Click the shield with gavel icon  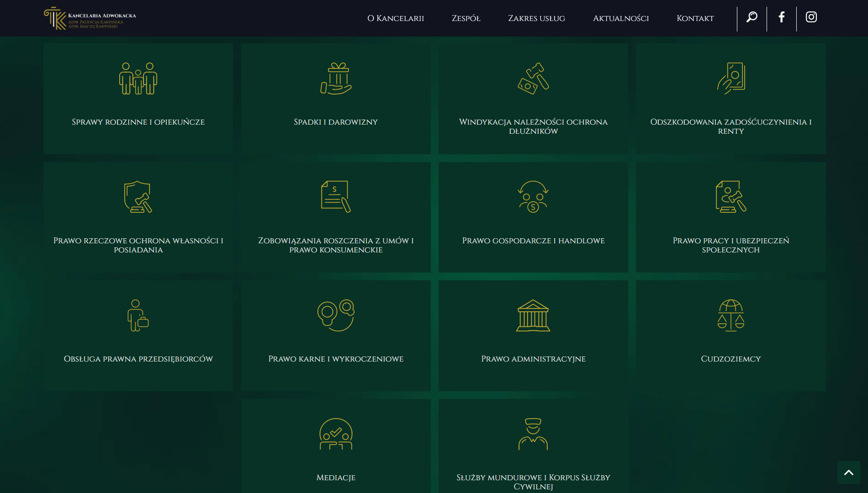[x=138, y=197]
